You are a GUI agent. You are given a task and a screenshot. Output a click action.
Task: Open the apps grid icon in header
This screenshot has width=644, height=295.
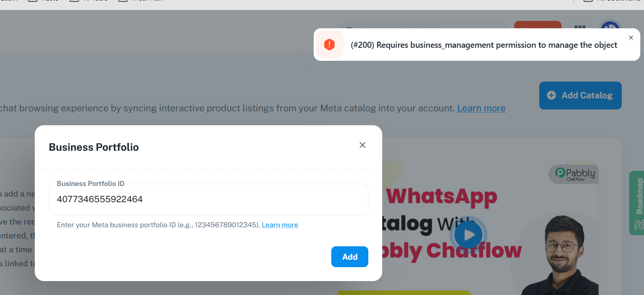point(580,28)
